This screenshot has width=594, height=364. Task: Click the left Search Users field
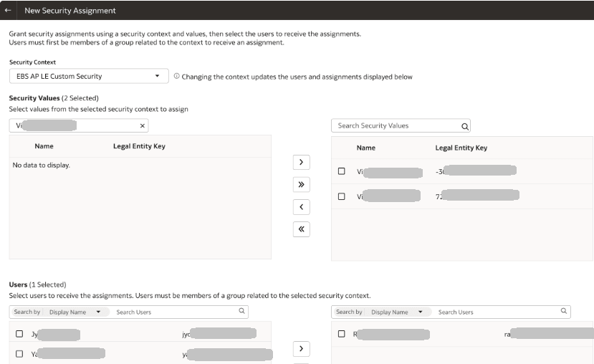click(x=176, y=312)
